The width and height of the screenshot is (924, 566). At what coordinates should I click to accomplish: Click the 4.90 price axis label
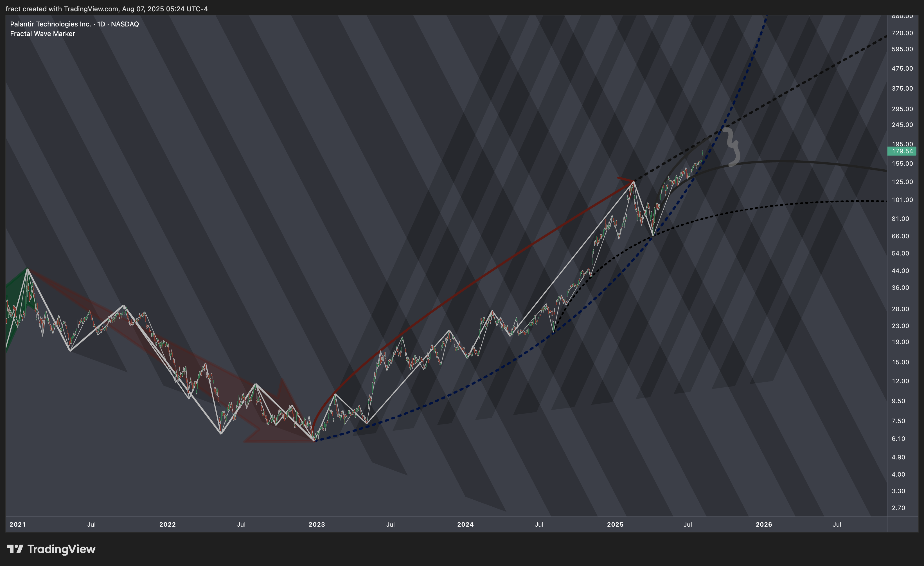(898, 458)
